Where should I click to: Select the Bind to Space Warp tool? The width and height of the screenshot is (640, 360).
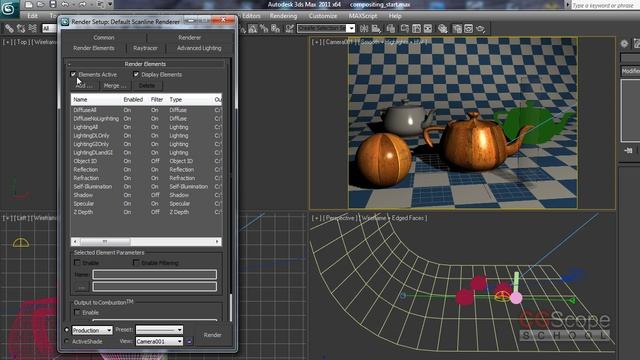coord(33,28)
